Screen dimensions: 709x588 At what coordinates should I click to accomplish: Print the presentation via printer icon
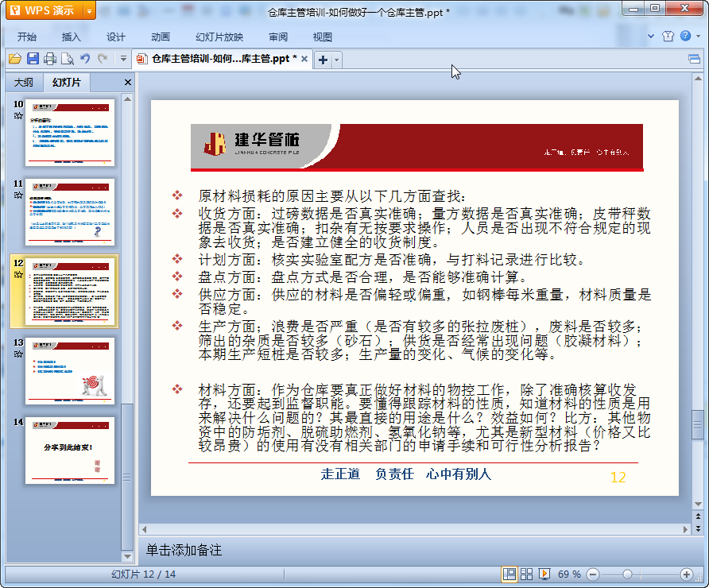click(x=50, y=59)
